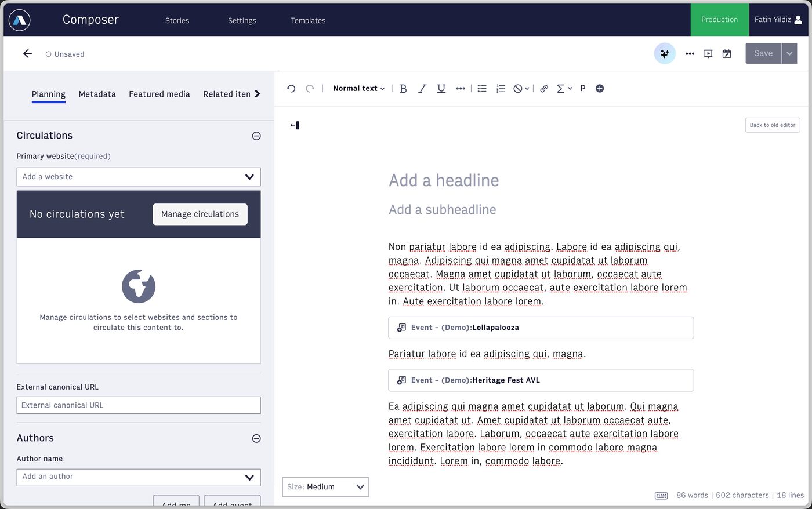Open the Add a website dropdown

139,177
